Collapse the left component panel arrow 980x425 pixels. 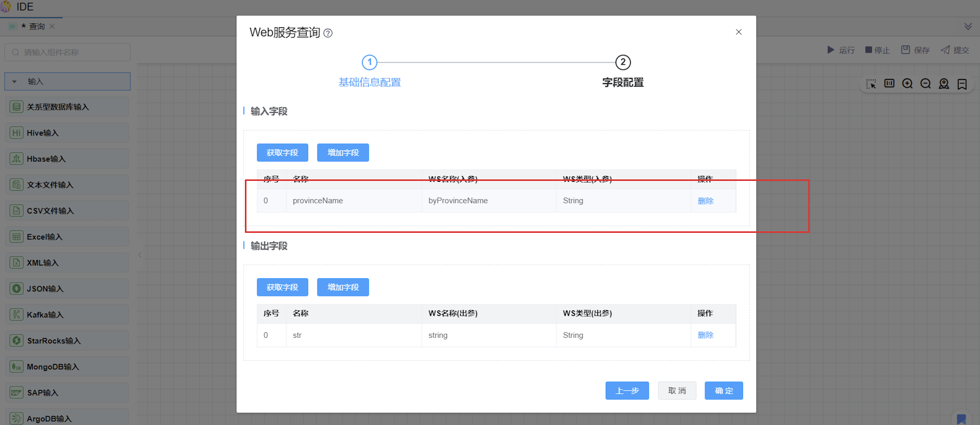tap(140, 255)
